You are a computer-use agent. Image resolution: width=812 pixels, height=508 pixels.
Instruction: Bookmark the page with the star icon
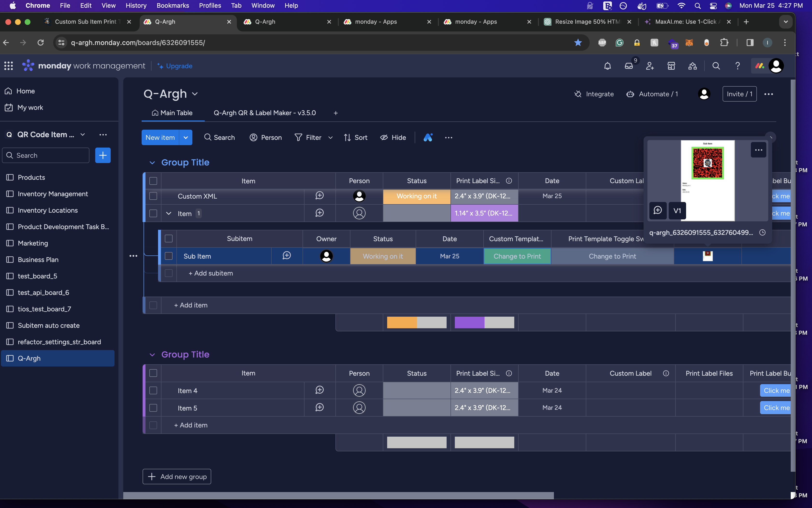coord(578,42)
